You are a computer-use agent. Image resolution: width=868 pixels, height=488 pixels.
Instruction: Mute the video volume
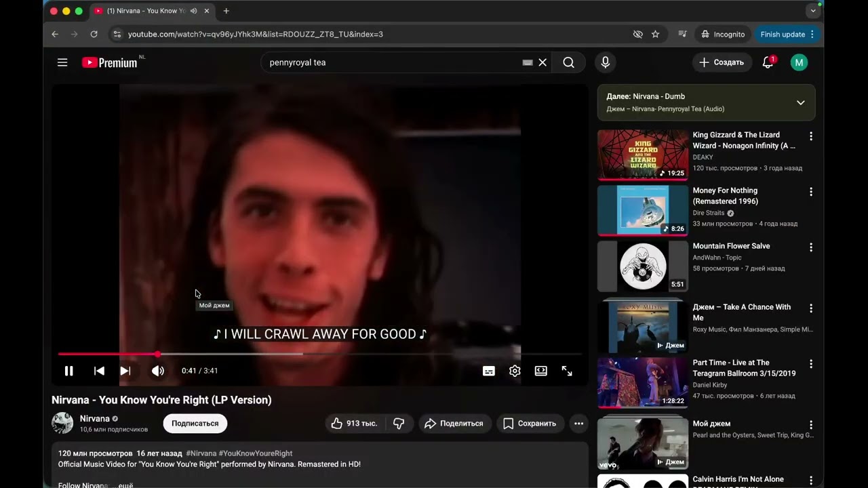point(157,371)
